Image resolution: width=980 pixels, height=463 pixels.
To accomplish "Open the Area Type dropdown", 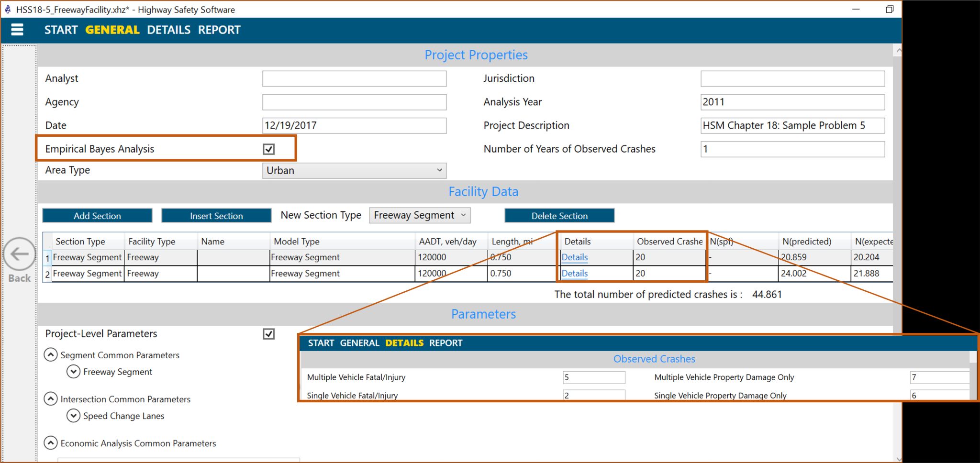I will pyautogui.click(x=354, y=171).
